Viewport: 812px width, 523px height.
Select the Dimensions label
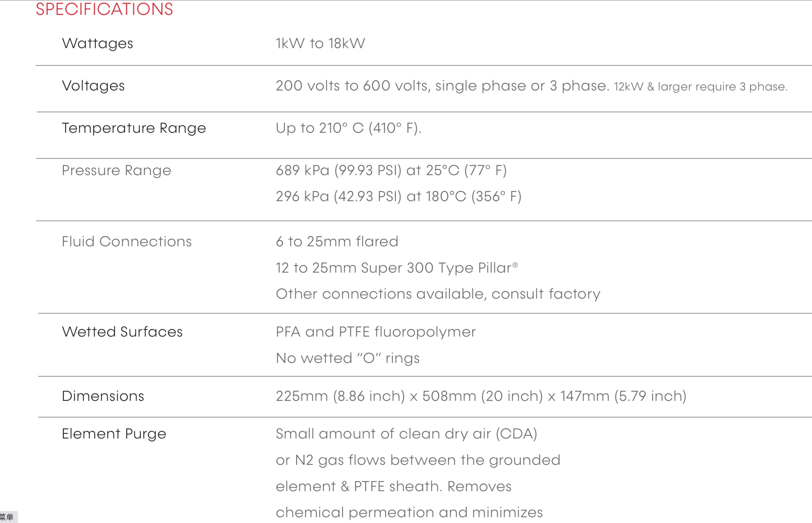pos(103,396)
